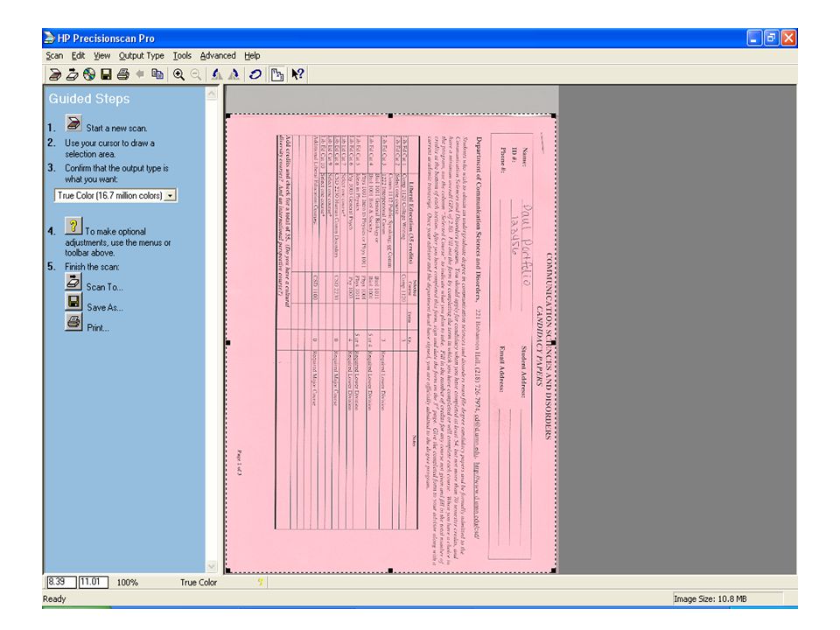Screen dimensions: 840x630
Task: Click the globe/CD web toolbar icon
Action: (x=89, y=74)
